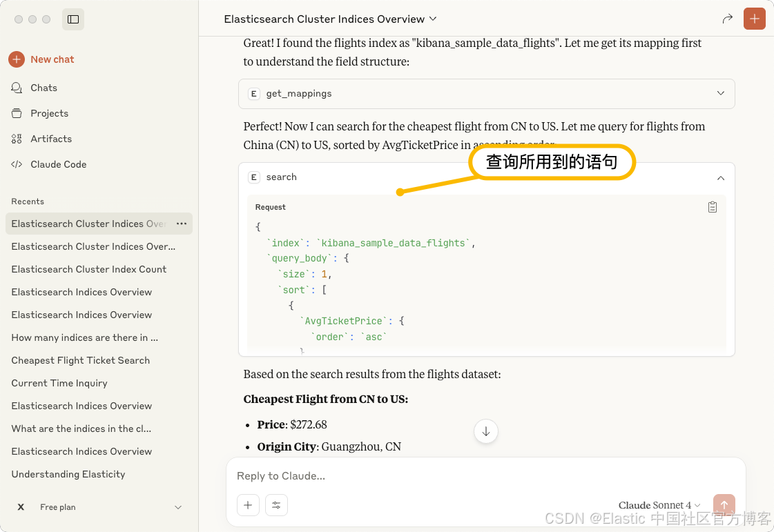The image size is (774, 532).
Task: Open search and tools settings button
Action: coord(276,505)
